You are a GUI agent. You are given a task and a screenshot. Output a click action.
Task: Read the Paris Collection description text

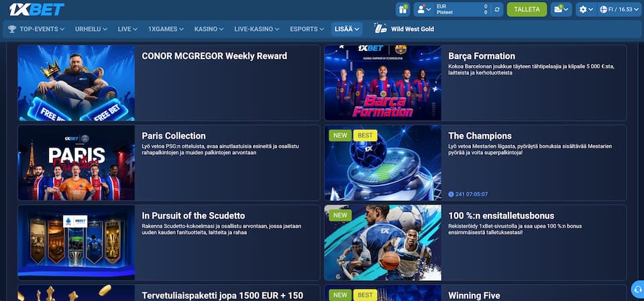(x=220, y=149)
